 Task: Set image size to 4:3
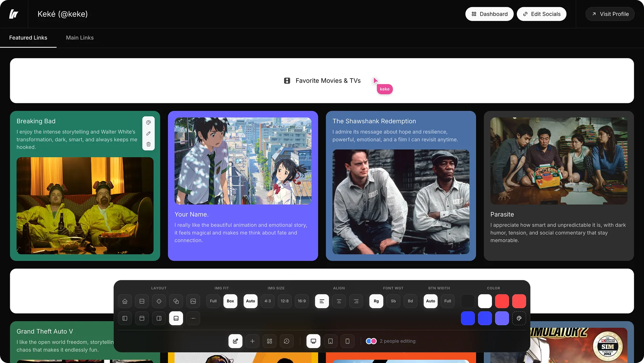coord(268,301)
